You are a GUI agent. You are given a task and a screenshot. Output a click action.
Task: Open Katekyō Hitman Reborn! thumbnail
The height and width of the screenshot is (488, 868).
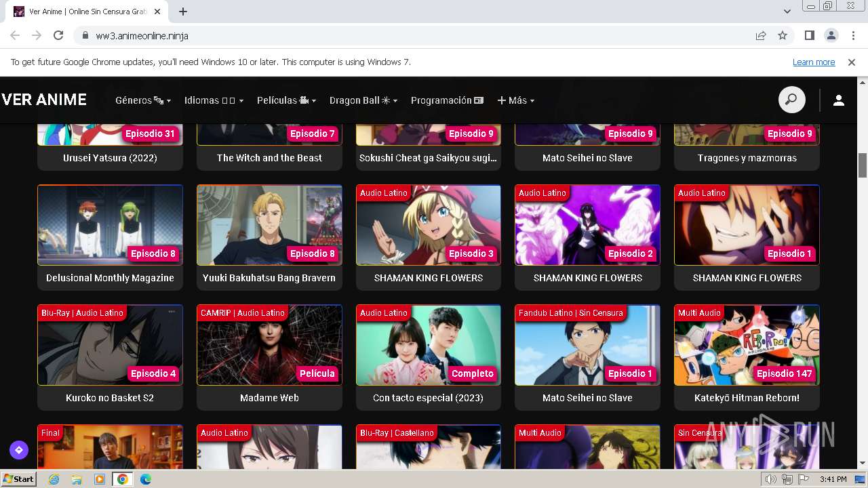coord(747,345)
